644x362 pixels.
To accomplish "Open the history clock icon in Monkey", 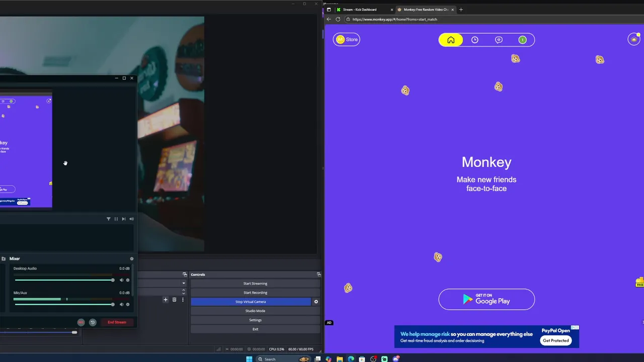I will coord(474,40).
